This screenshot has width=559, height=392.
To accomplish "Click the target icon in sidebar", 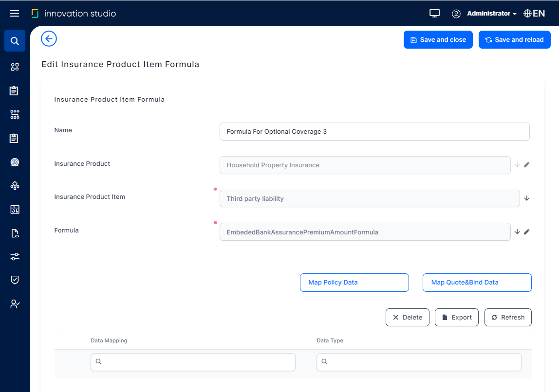I will 15,162.
